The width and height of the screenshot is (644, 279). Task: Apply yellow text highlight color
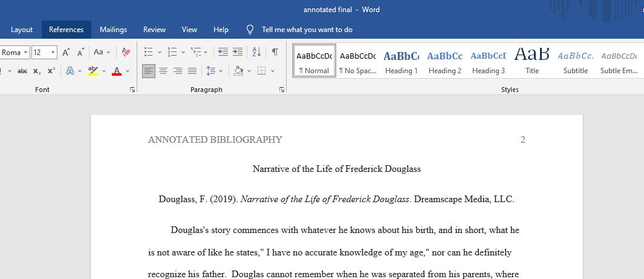(x=93, y=71)
